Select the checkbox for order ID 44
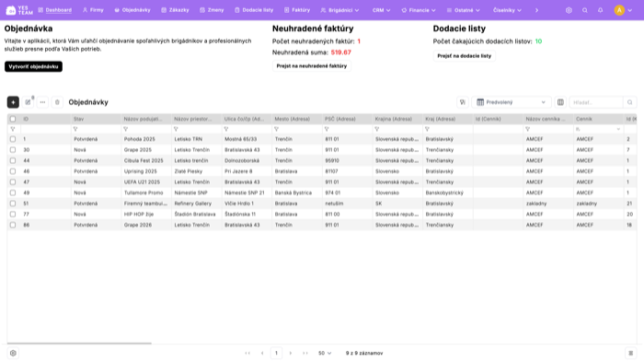This screenshot has height=362, width=644. pos(13,160)
